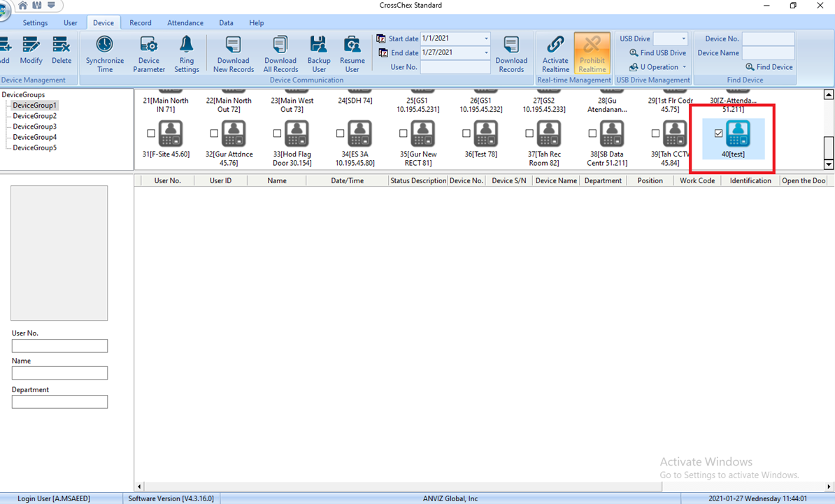Open the Device tab

[x=104, y=23]
